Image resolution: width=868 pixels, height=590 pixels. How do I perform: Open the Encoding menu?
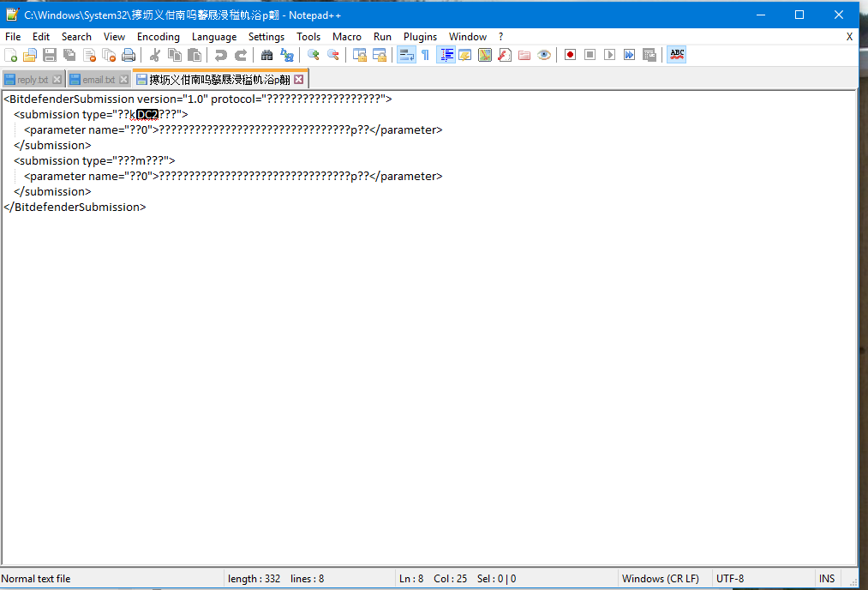pyautogui.click(x=159, y=37)
